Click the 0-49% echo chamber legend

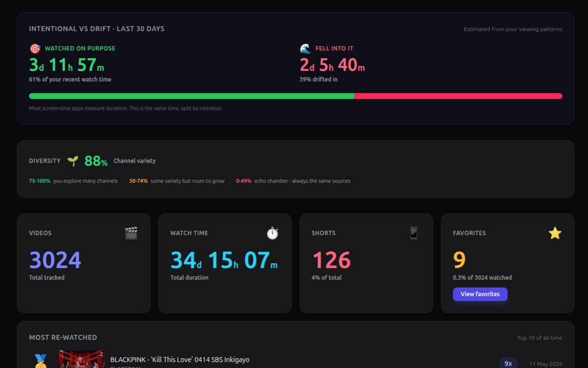pos(293,181)
